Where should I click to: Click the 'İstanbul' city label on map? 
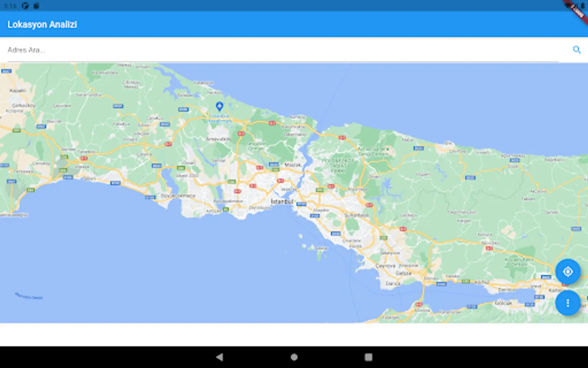tap(282, 202)
